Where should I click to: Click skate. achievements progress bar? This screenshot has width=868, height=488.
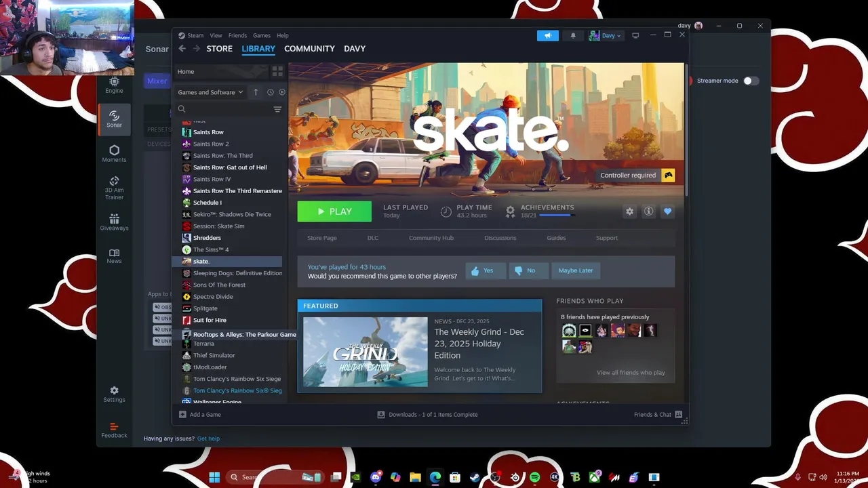pyautogui.click(x=555, y=216)
